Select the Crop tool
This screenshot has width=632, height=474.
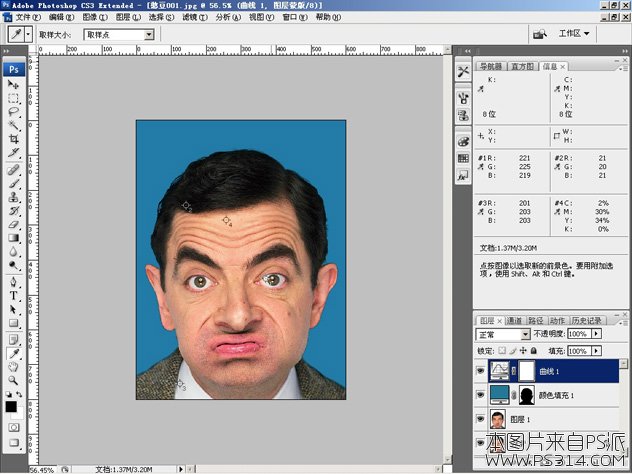[13, 139]
